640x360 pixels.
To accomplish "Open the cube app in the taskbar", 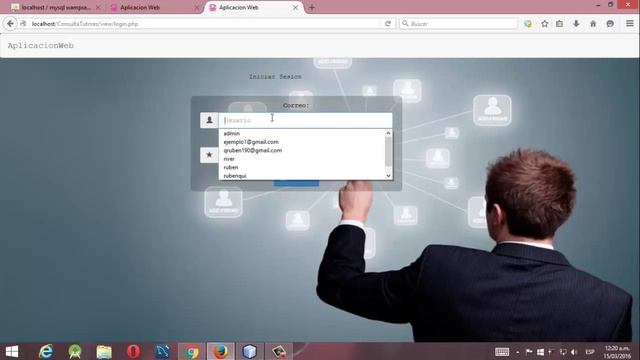I will tap(249, 351).
